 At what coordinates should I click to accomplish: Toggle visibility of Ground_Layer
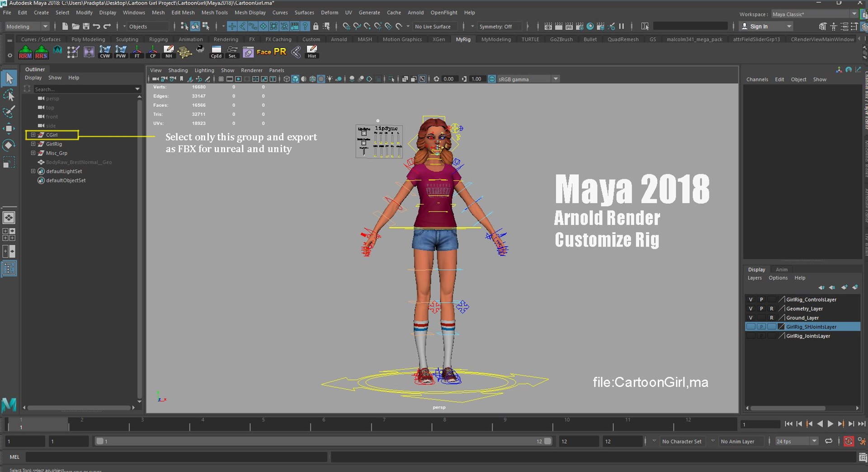coord(750,318)
